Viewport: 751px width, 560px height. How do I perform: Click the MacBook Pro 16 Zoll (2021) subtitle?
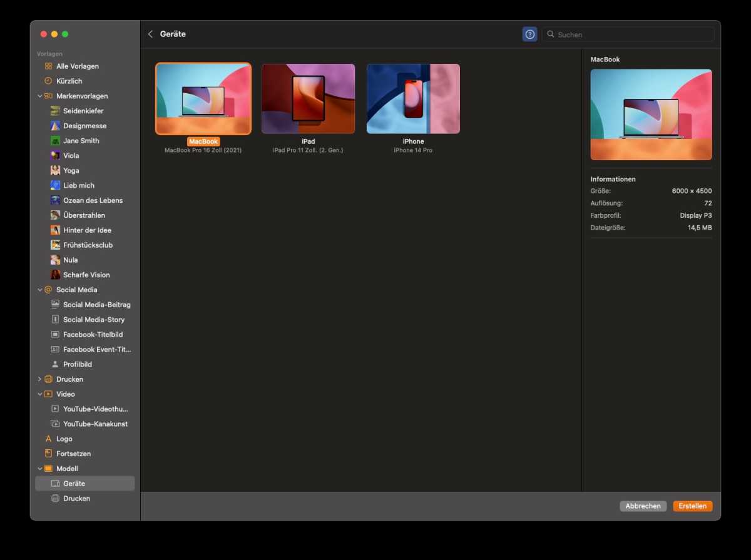(x=203, y=150)
